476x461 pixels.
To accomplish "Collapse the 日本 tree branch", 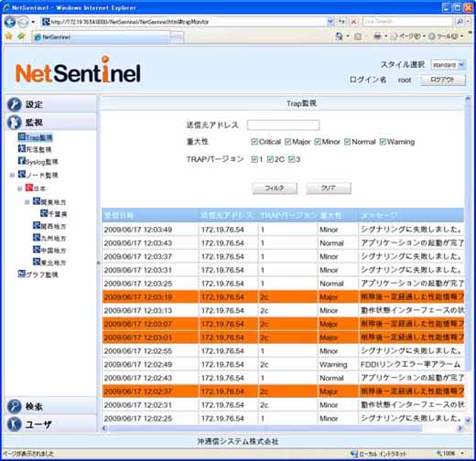I will coord(20,188).
